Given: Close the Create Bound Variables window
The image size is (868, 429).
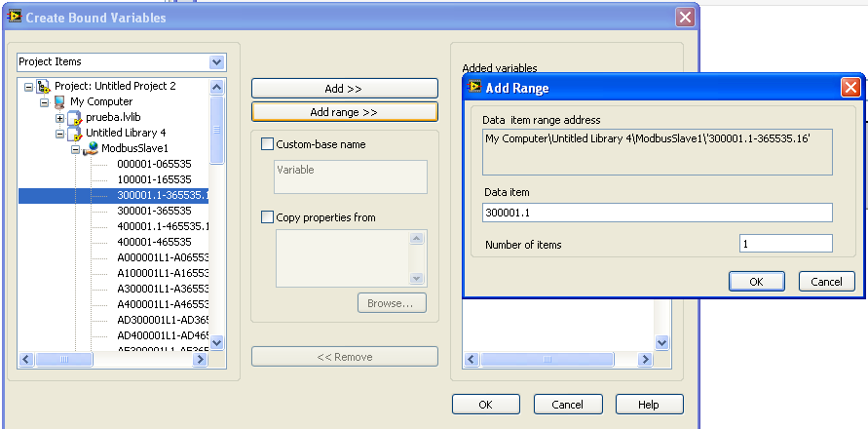Looking at the screenshot, I should tap(685, 18).
